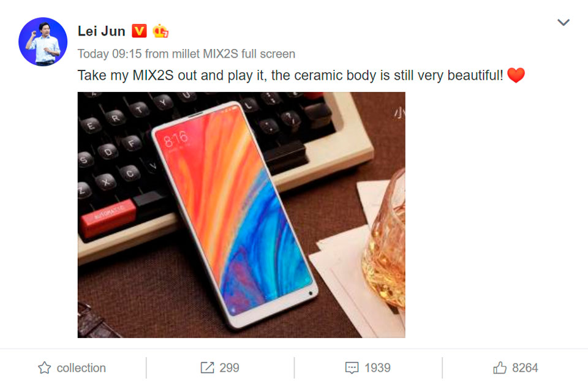The image size is (588, 381).
Task: Click the post text about ceramic body
Action: tap(290, 75)
